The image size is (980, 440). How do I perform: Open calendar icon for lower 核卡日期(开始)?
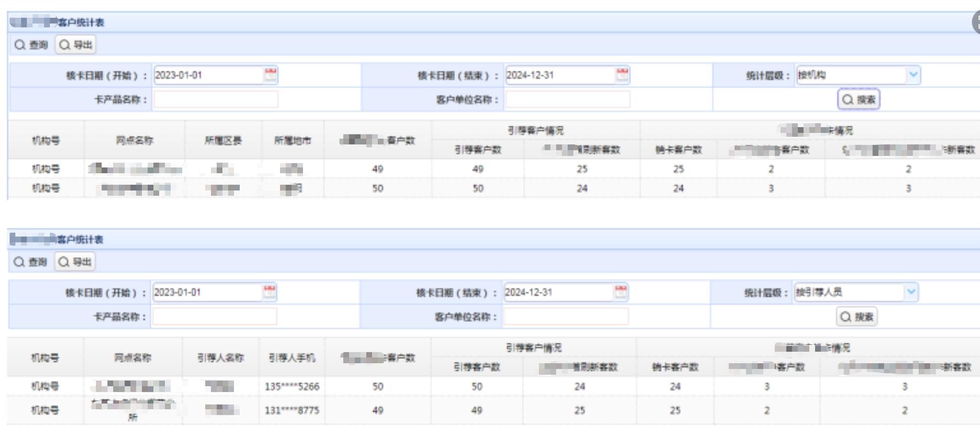[x=269, y=292]
